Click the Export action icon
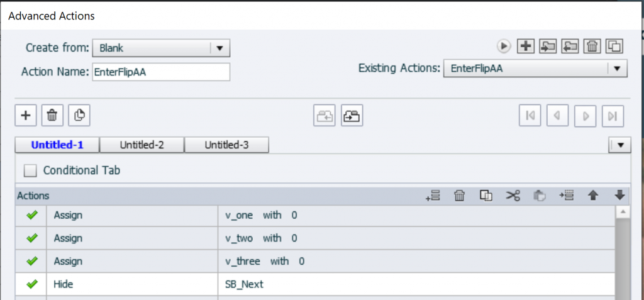This screenshot has width=644, height=300. click(570, 46)
